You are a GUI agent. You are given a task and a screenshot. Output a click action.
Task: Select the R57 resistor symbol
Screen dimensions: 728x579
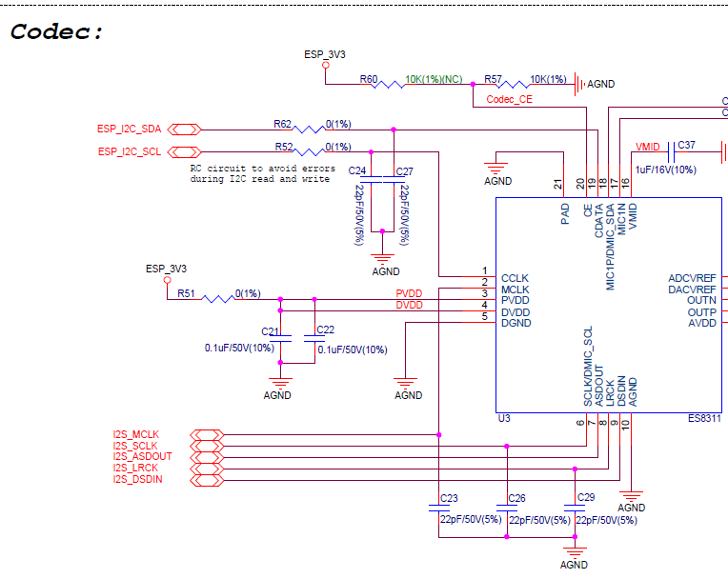pyautogui.click(x=514, y=85)
